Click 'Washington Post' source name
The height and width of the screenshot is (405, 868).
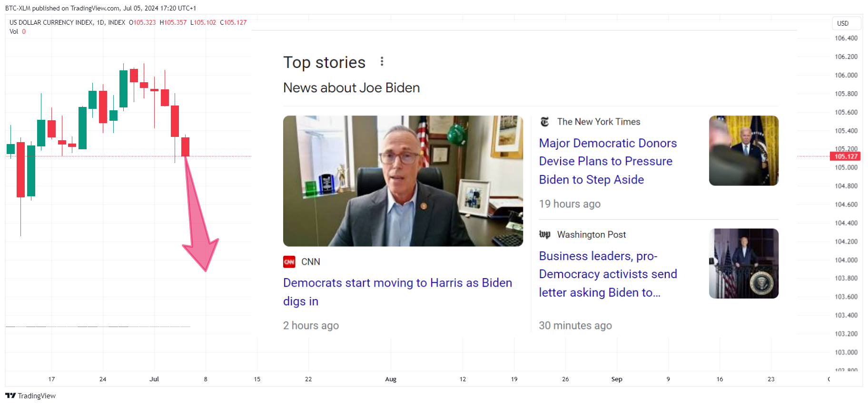pos(592,234)
